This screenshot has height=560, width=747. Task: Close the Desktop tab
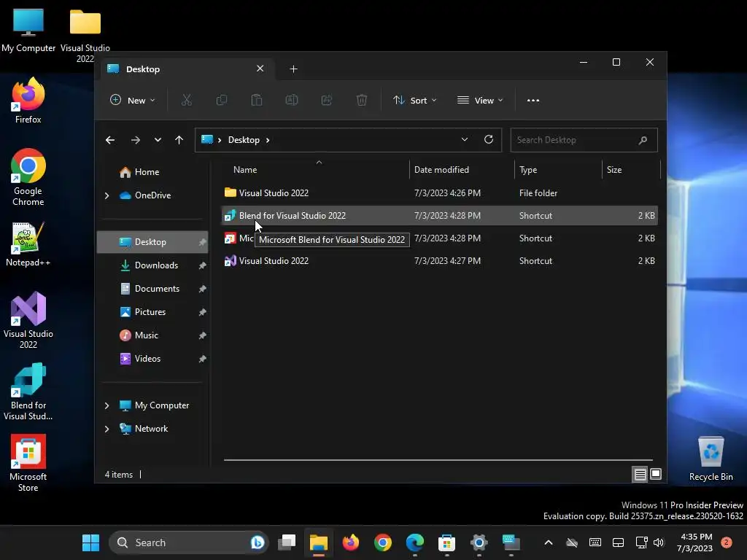tap(260, 69)
